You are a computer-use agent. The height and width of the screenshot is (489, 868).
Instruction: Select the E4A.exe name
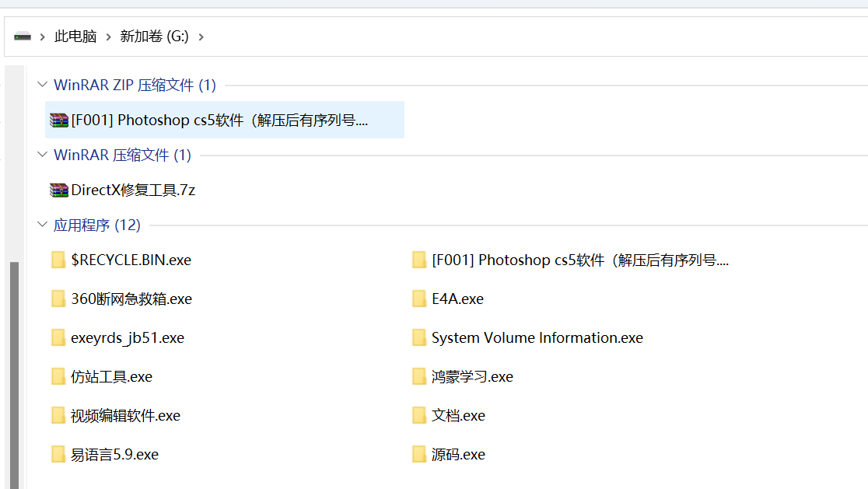point(458,299)
